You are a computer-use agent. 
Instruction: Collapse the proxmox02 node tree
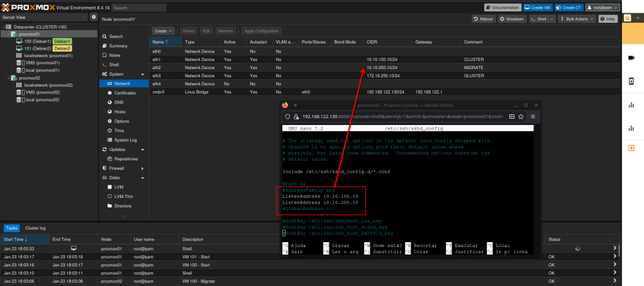9,78
